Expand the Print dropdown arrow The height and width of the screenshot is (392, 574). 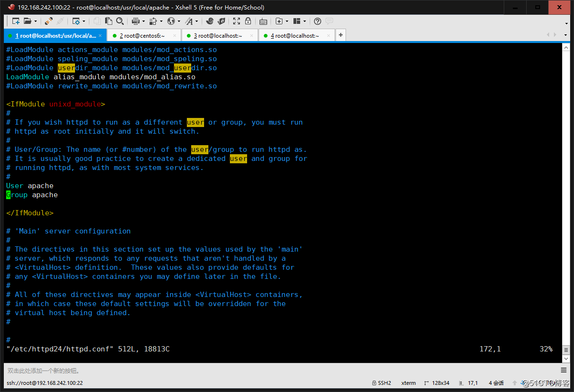pos(143,21)
